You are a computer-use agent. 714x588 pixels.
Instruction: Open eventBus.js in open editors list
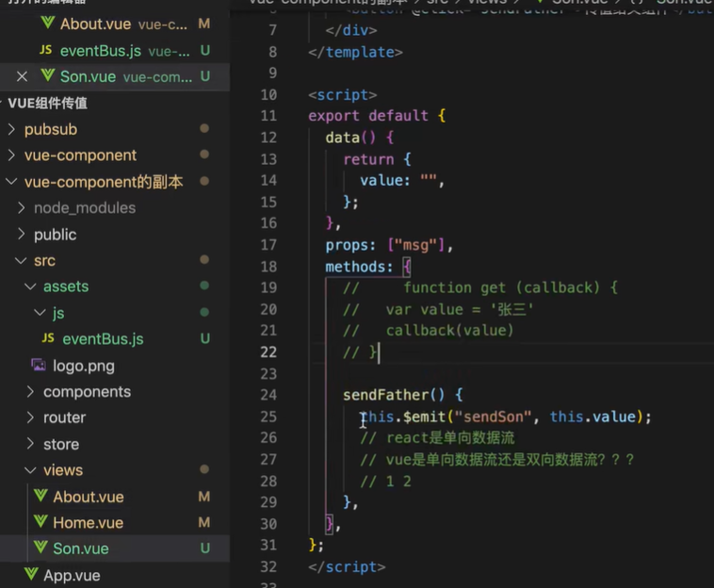click(101, 51)
